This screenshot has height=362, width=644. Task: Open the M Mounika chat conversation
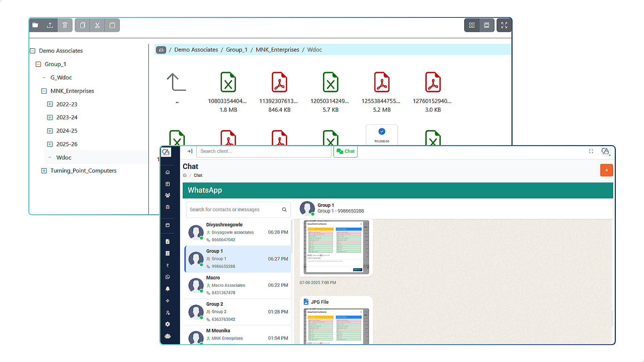(238, 335)
